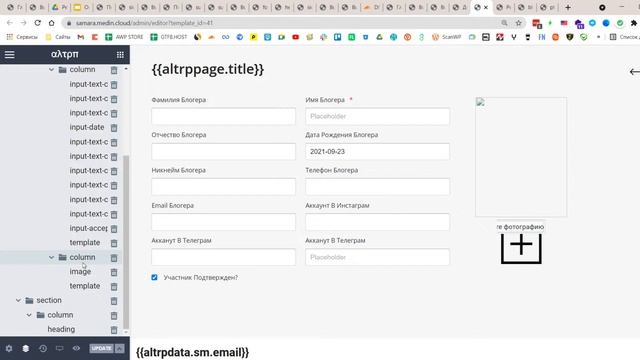Go back in browser history
640x360 pixels.
coord(10,23)
